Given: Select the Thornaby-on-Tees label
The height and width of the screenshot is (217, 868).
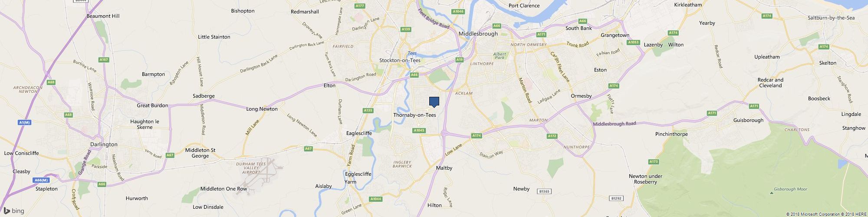Looking at the screenshot, I should coord(414,115).
